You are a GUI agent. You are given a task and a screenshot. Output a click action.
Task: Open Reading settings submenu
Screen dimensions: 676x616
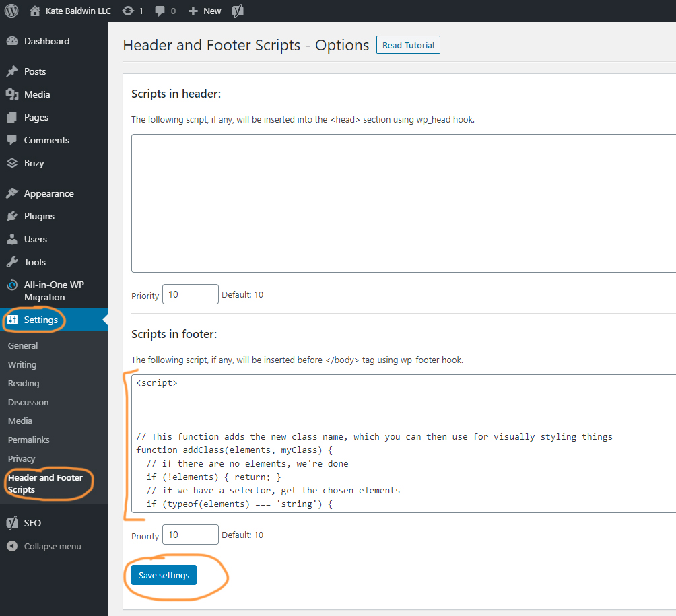click(24, 384)
